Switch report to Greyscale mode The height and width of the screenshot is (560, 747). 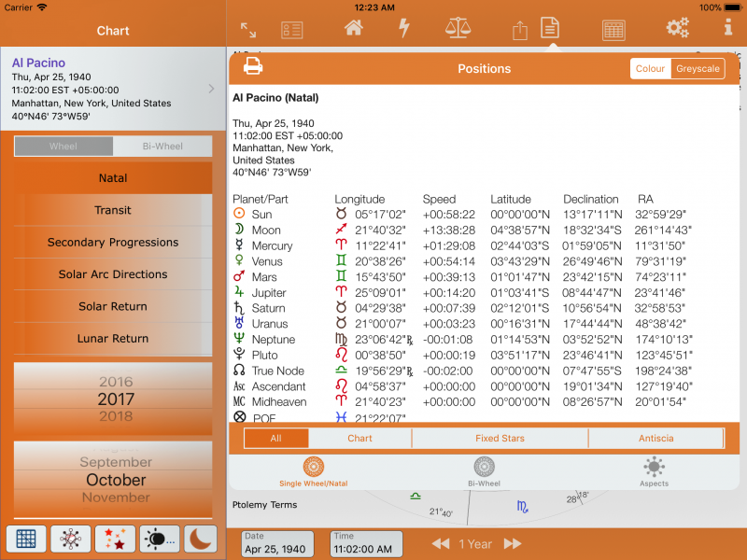(698, 69)
